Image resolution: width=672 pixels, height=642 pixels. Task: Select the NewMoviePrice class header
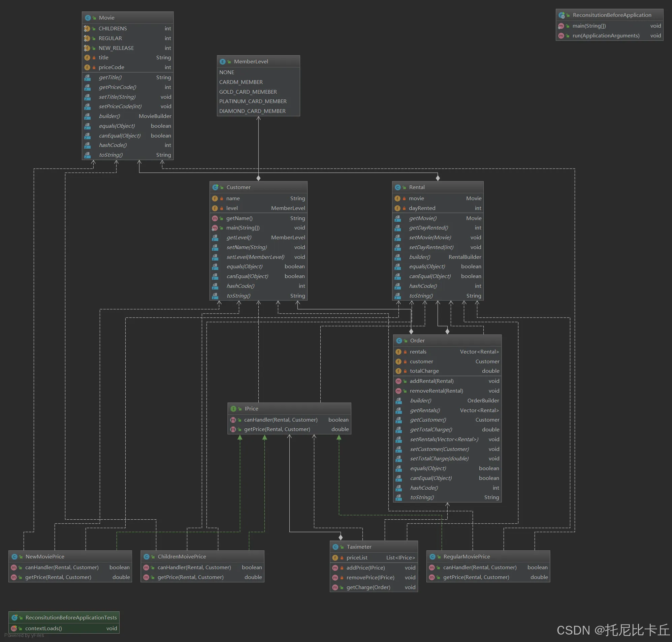[x=45, y=556]
